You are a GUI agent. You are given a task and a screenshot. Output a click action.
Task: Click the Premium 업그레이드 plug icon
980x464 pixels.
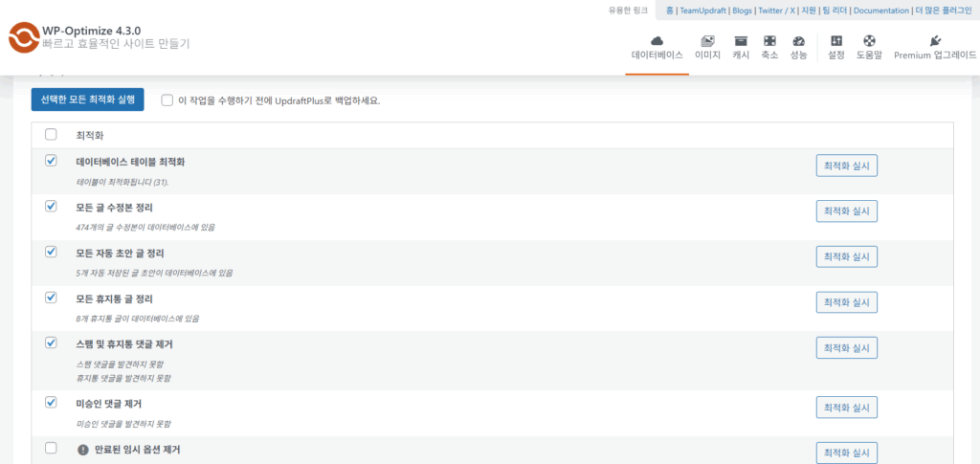(935, 40)
